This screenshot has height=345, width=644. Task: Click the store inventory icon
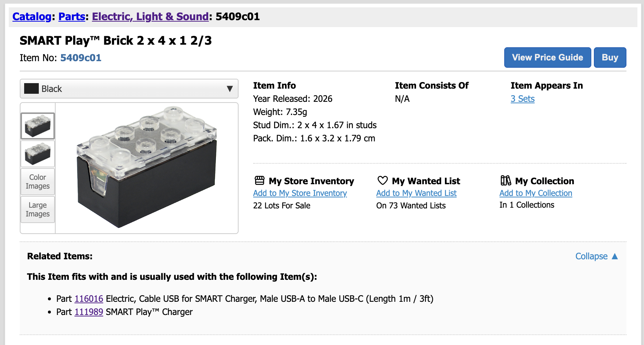tap(259, 181)
